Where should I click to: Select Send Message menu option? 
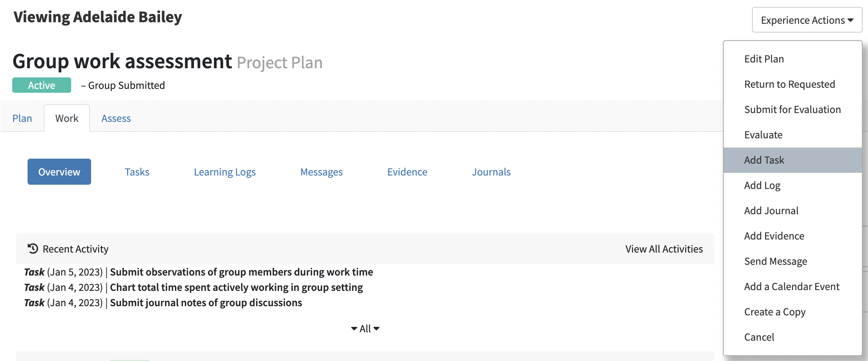775,261
